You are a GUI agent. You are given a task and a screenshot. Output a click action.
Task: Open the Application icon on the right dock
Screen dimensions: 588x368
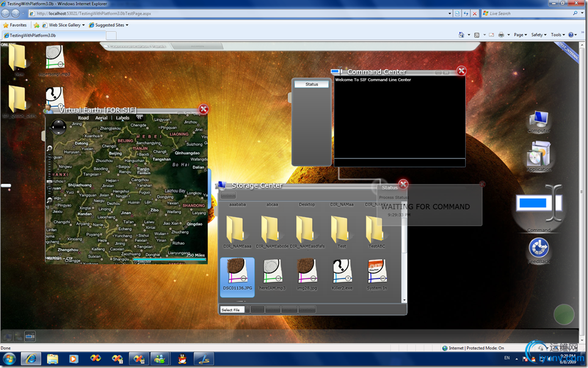[x=539, y=156]
